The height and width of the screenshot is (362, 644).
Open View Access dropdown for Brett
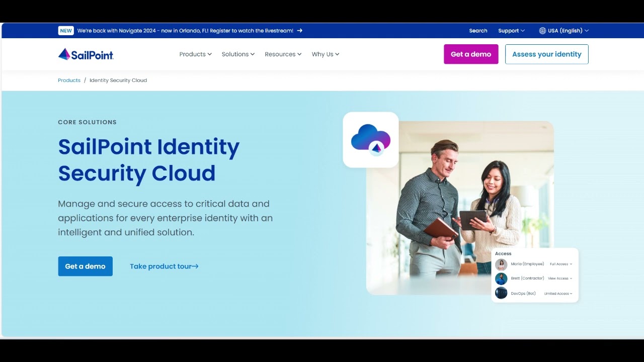pyautogui.click(x=560, y=279)
